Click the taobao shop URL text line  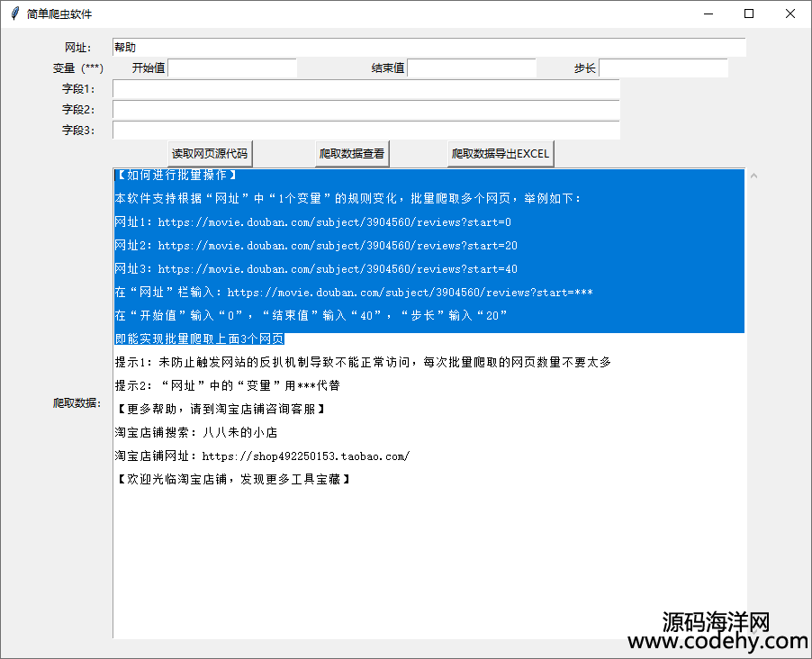pos(262,456)
